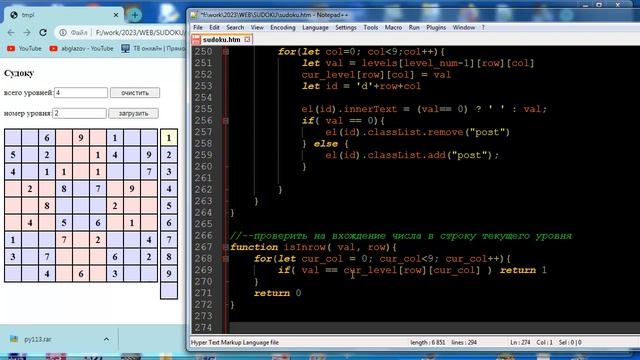Collapse the for-loop fold at line 268
The width and height of the screenshot is (640, 360).
pyautogui.click(x=225, y=258)
